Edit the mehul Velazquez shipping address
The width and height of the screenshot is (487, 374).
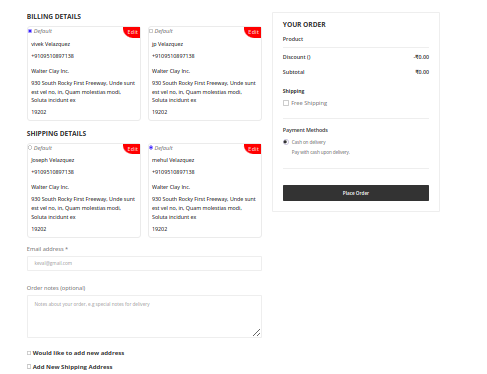(x=253, y=149)
